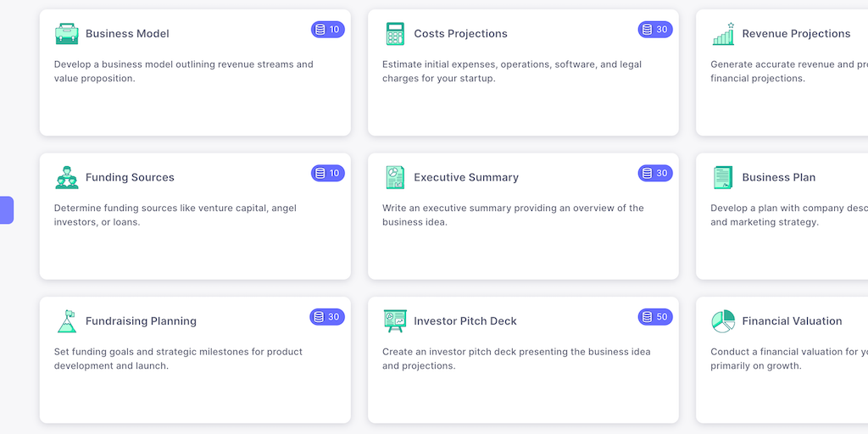Open the Investor Pitch Deck title
This screenshot has width=868, height=434.
click(x=465, y=321)
